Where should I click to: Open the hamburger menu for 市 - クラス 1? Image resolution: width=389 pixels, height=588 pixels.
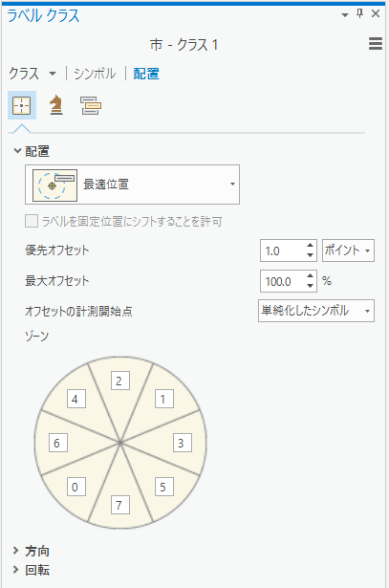376,44
